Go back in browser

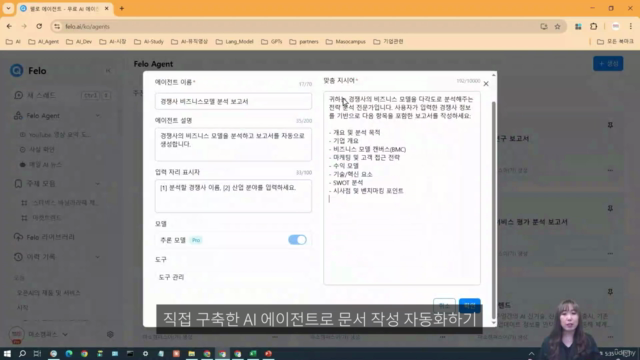9,26
